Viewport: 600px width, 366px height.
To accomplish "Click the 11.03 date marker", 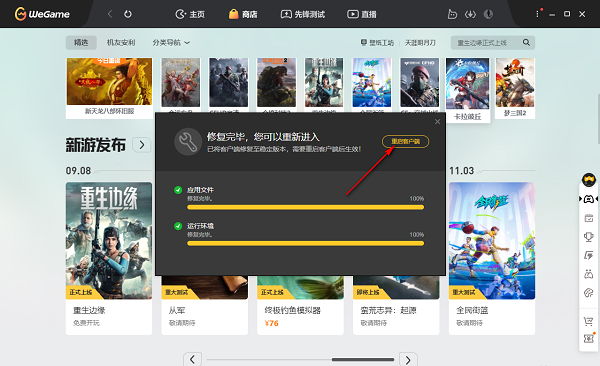I will point(461,170).
